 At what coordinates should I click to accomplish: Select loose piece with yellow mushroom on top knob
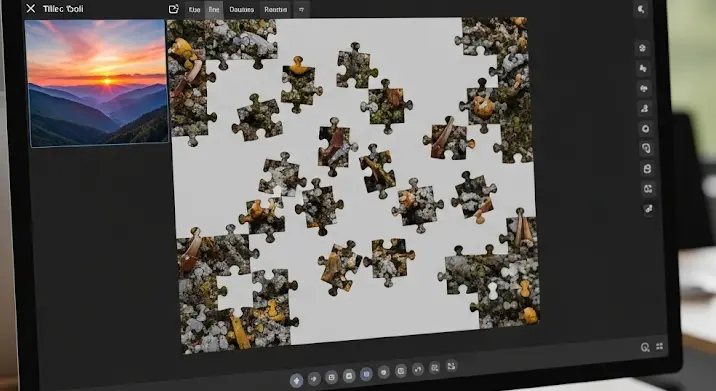[300, 85]
